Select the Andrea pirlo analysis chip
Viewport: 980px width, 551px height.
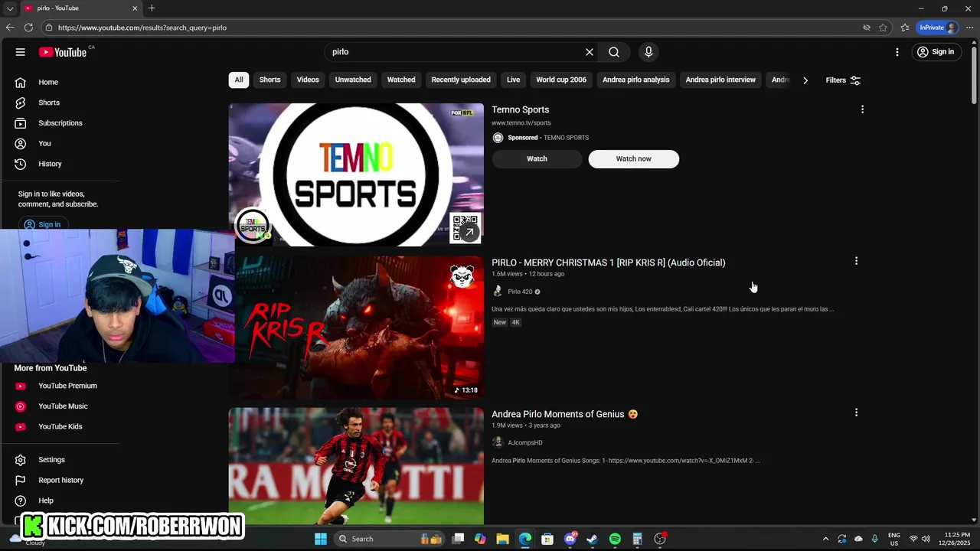(635, 80)
